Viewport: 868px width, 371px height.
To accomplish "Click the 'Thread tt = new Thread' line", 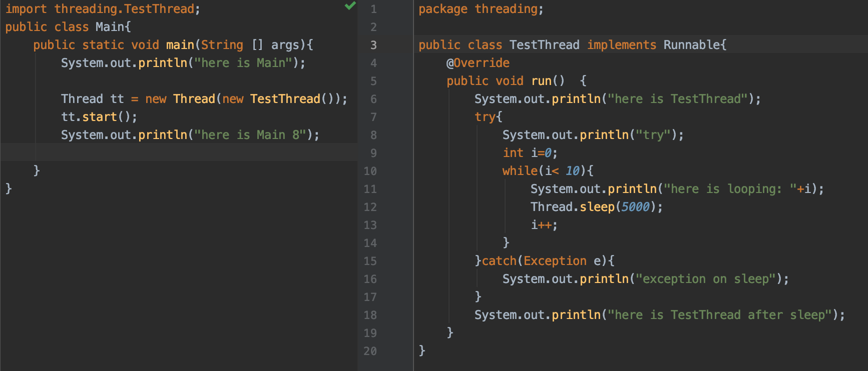I will [204, 99].
